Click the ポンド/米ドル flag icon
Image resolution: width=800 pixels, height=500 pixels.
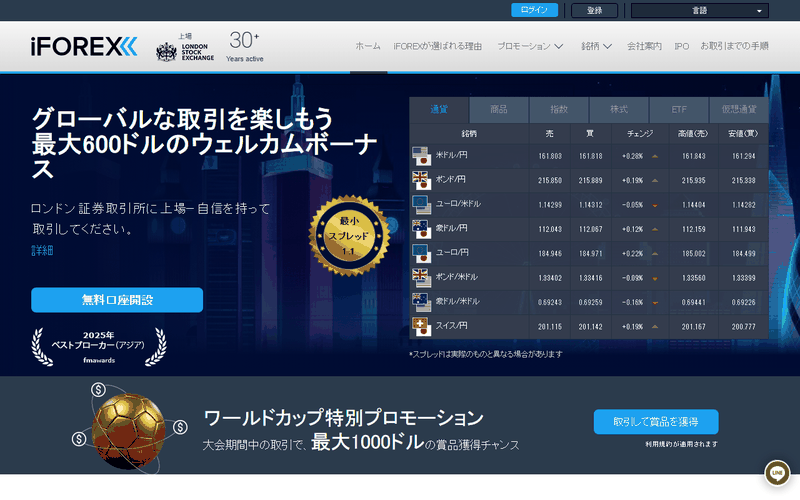(421, 278)
